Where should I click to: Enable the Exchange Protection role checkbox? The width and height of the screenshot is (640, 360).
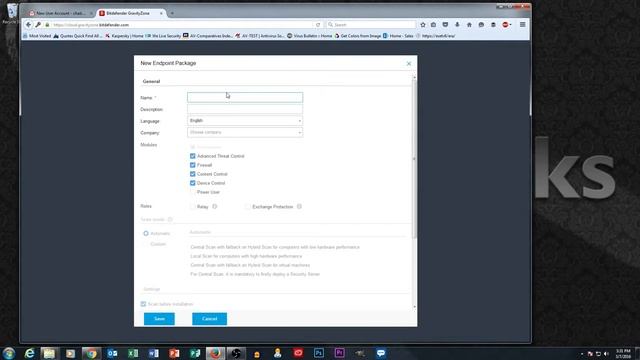click(x=248, y=207)
